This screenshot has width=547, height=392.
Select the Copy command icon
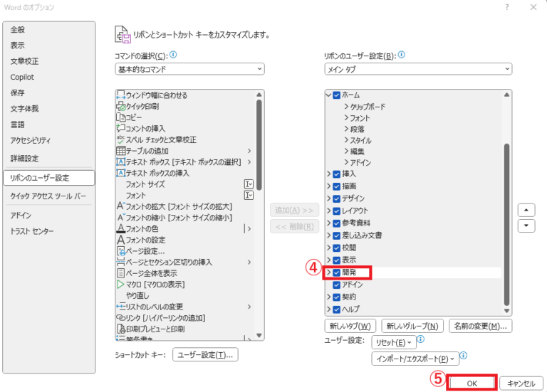[120, 117]
